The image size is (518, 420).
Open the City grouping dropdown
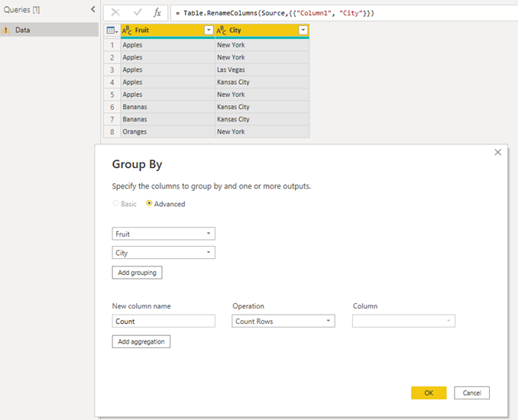coord(163,253)
